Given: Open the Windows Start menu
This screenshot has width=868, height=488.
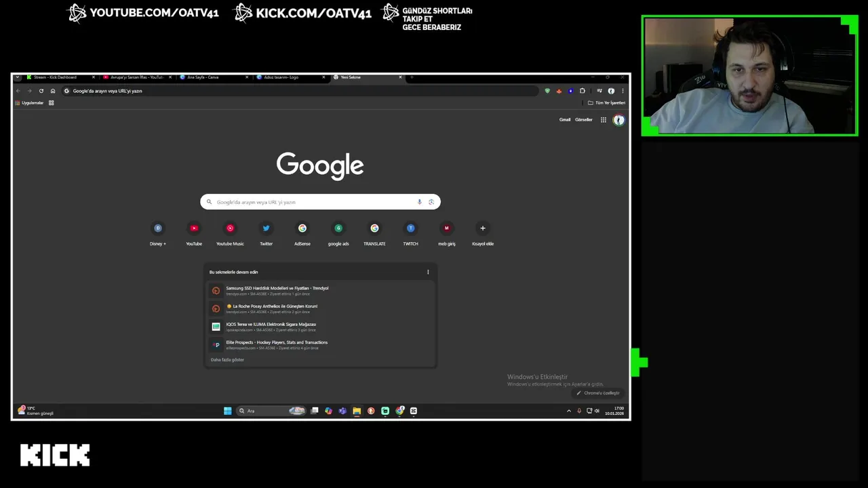Looking at the screenshot, I should [228, 411].
